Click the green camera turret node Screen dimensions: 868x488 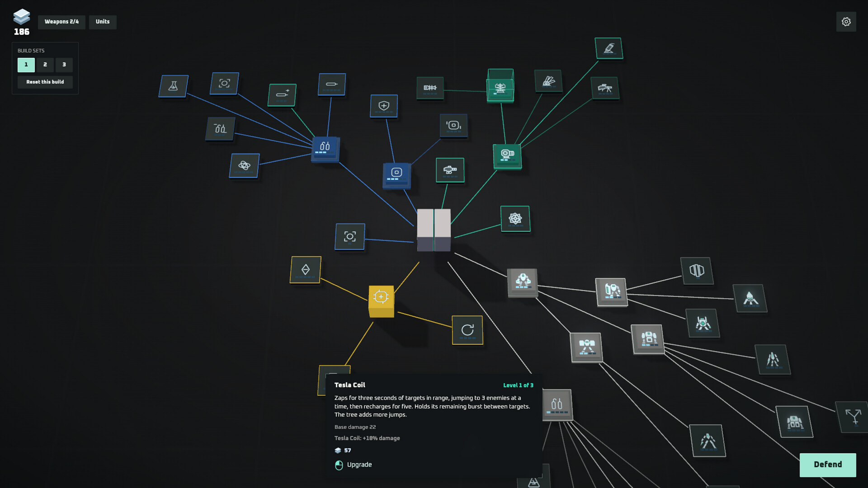507,156
